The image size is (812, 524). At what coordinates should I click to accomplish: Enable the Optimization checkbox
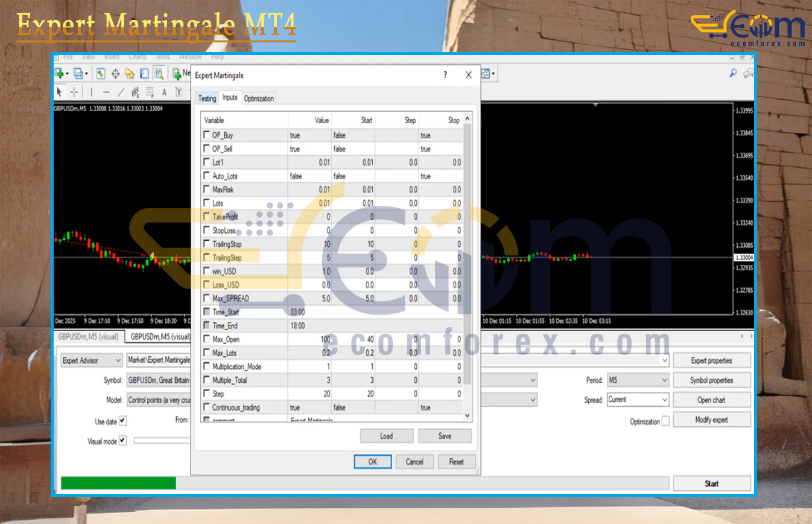point(665,421)
